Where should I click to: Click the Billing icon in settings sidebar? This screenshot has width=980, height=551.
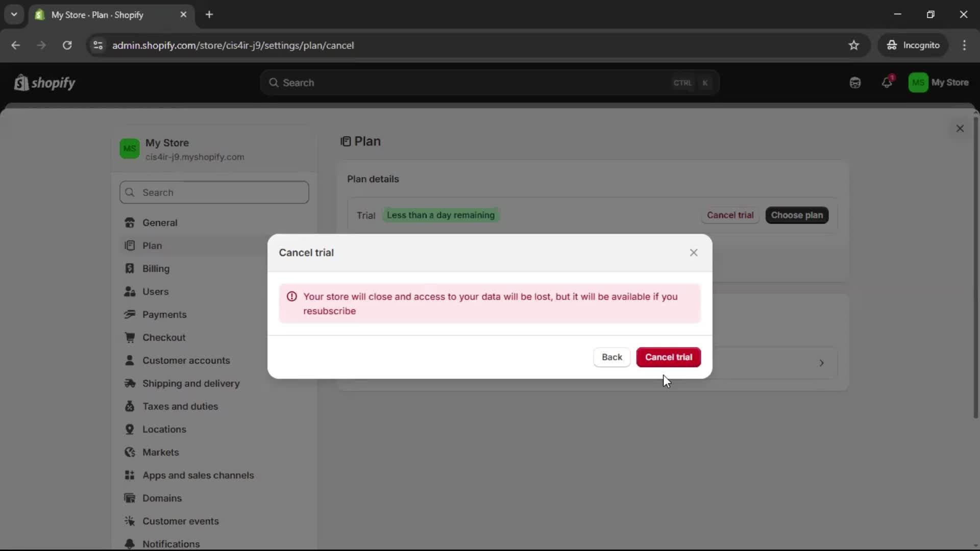130,268
